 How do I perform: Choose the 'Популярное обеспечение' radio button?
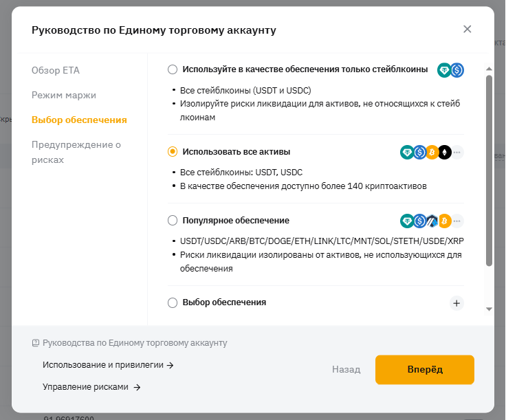coord(173,221)
